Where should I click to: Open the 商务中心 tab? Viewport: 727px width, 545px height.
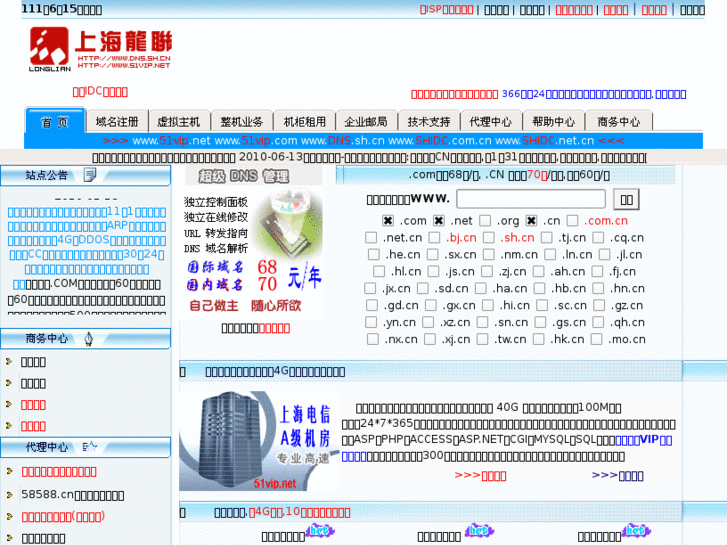click(x=619, y=122)
